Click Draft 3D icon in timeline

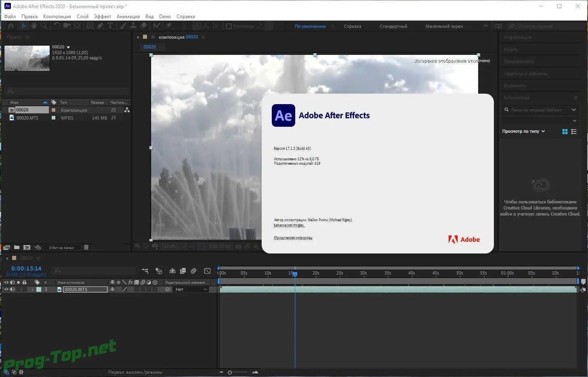(159, 271)
